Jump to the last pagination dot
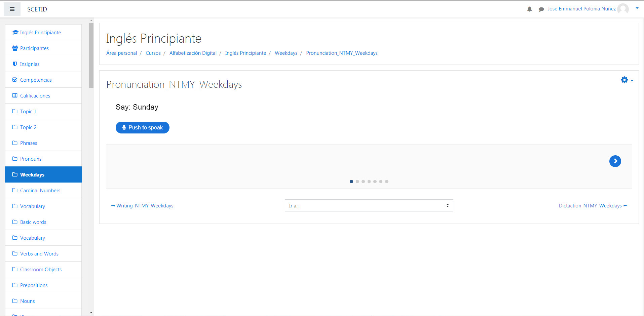The width and height of the screenshot is (644, 316). [x=387, y=182]
